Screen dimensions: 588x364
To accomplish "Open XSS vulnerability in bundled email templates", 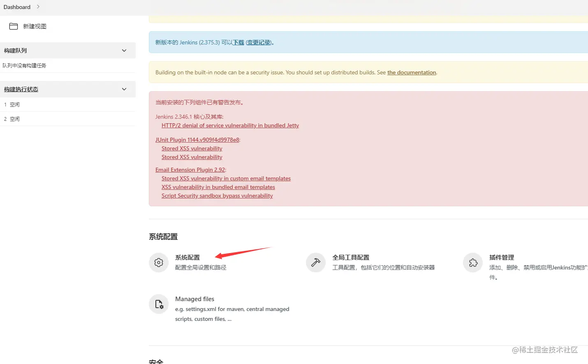I will (218, 187).
